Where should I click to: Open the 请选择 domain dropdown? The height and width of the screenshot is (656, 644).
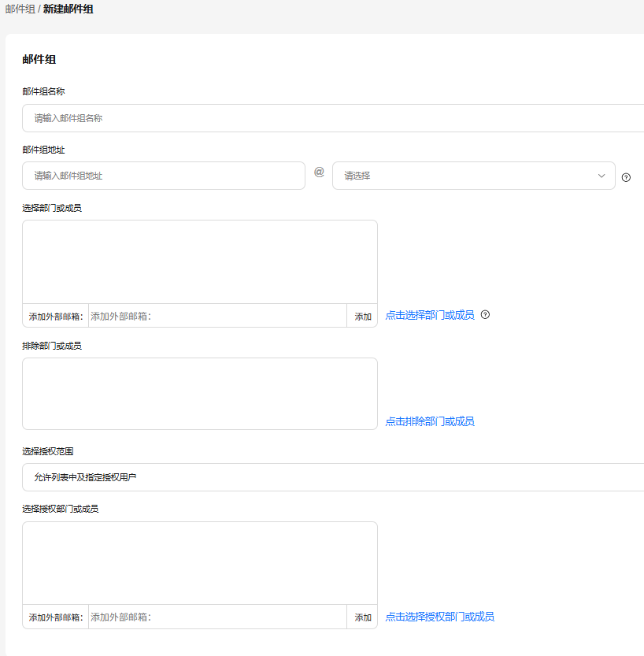click(x=474, y=176)
